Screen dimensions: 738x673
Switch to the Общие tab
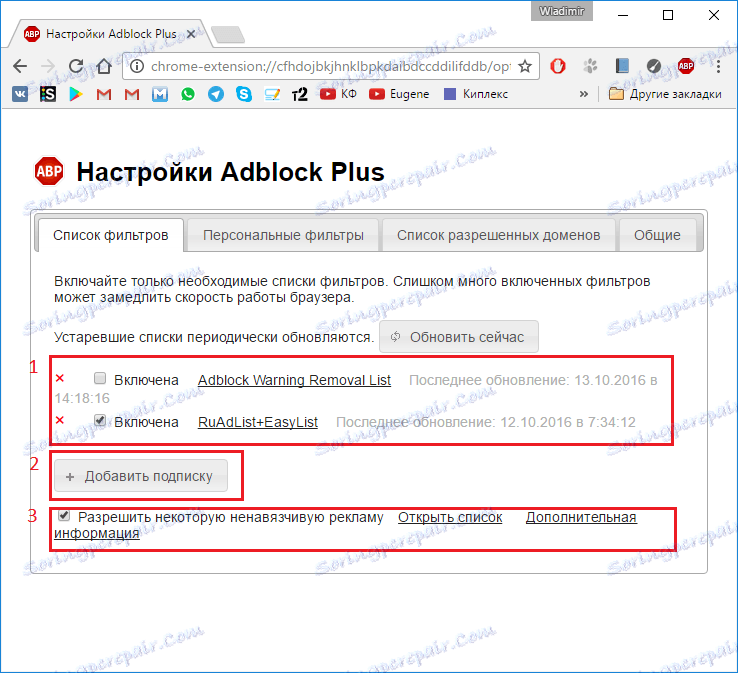point(657,235)
